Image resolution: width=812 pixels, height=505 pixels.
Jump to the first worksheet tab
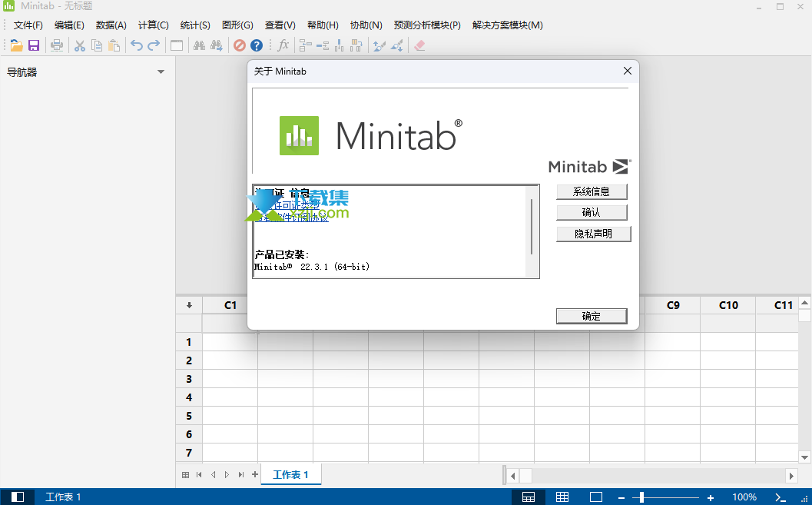(x=200, y=474)
